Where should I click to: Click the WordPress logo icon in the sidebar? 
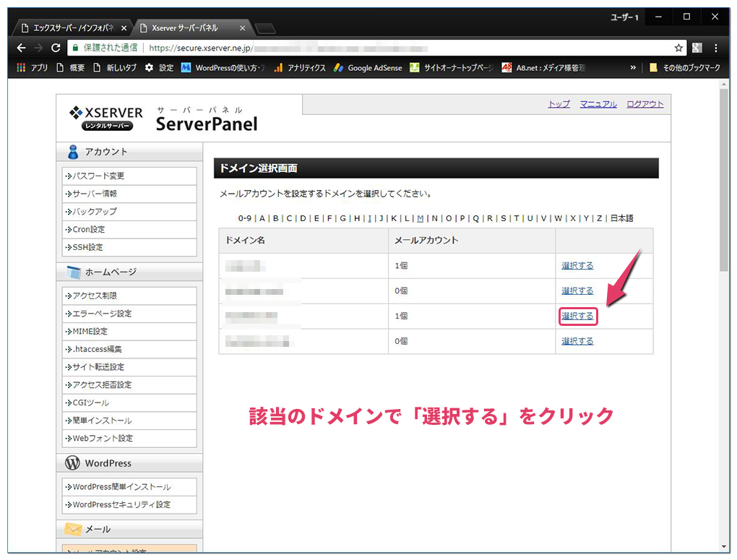coord(74,462)
